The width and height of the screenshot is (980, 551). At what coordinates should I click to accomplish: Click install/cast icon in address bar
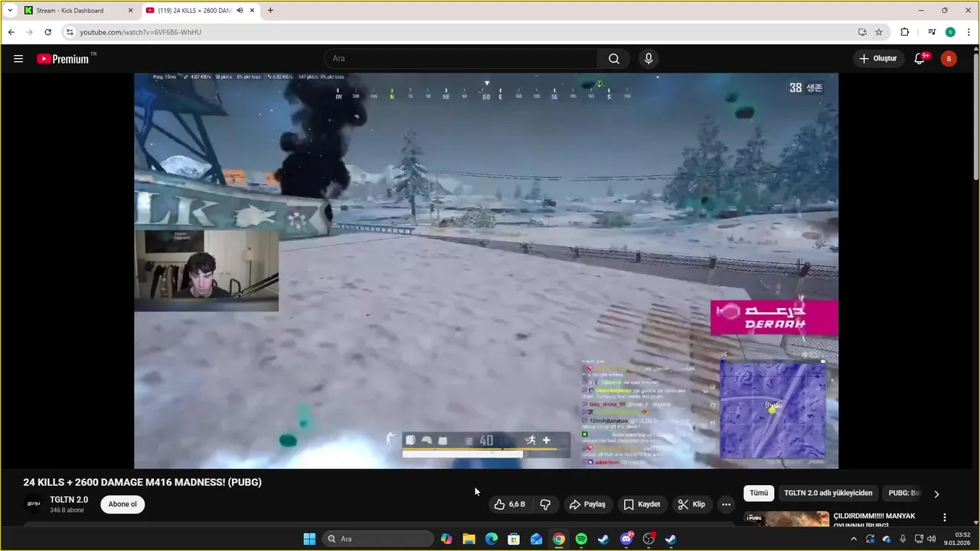(862, 32)
